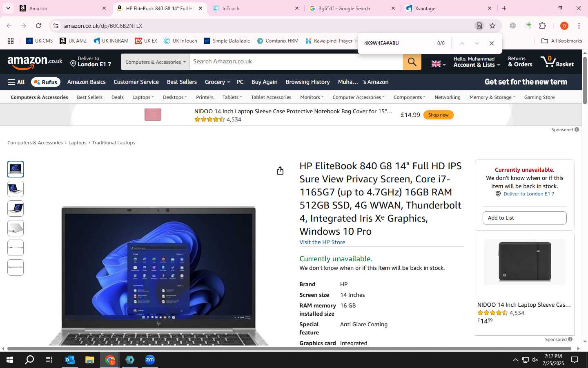Click the UK flag language selector
The image size is (588, 368).
(x=438, y=64)
